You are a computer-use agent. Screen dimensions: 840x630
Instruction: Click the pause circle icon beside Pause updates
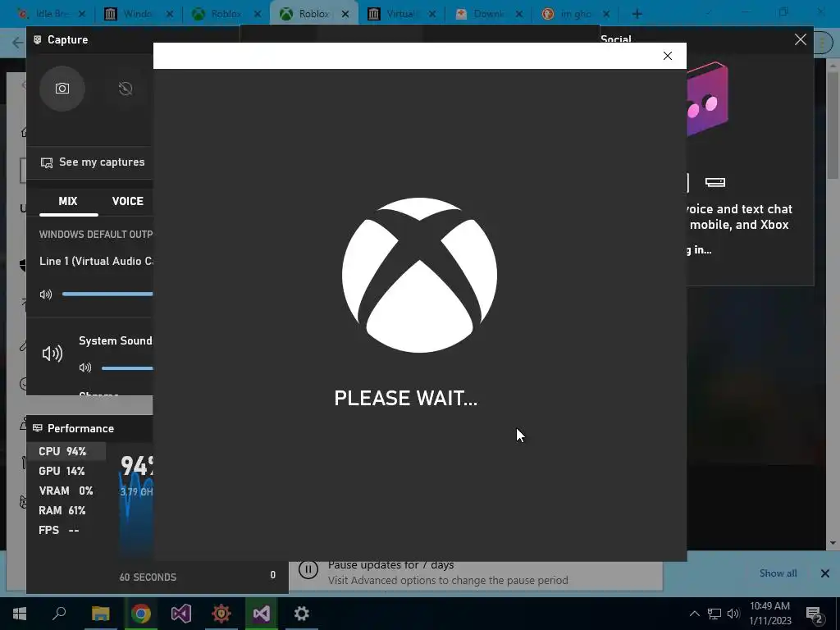tap(308, 569)
